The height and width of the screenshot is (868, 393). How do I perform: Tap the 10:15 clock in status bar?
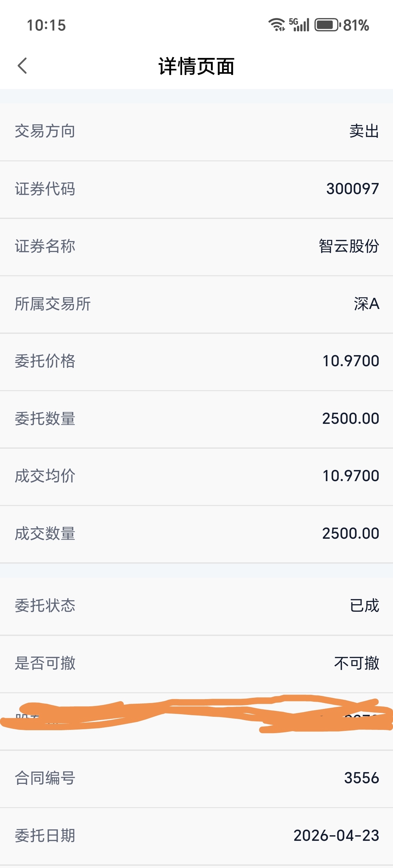pos(46,25)
